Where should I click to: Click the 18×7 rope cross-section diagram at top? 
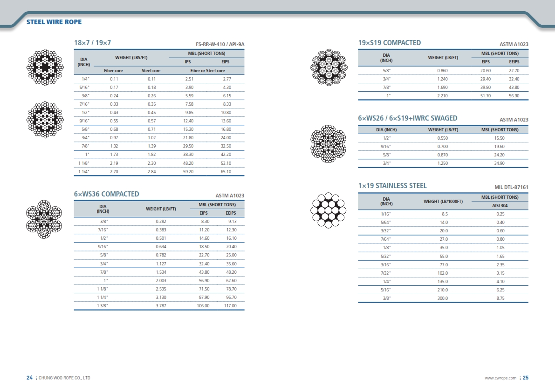pyautogui.click(x=45, y=67)
